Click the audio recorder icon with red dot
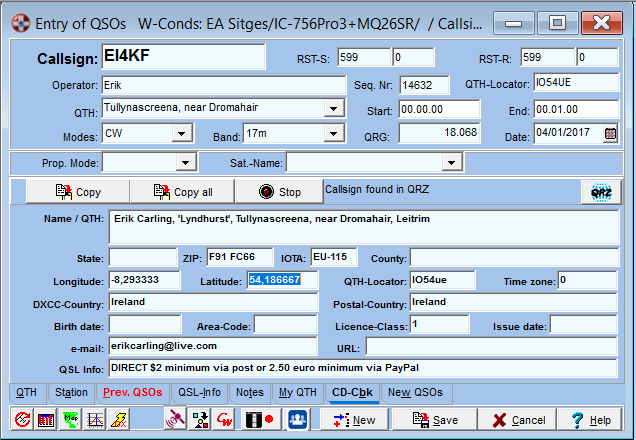 [x=261, y=420]
